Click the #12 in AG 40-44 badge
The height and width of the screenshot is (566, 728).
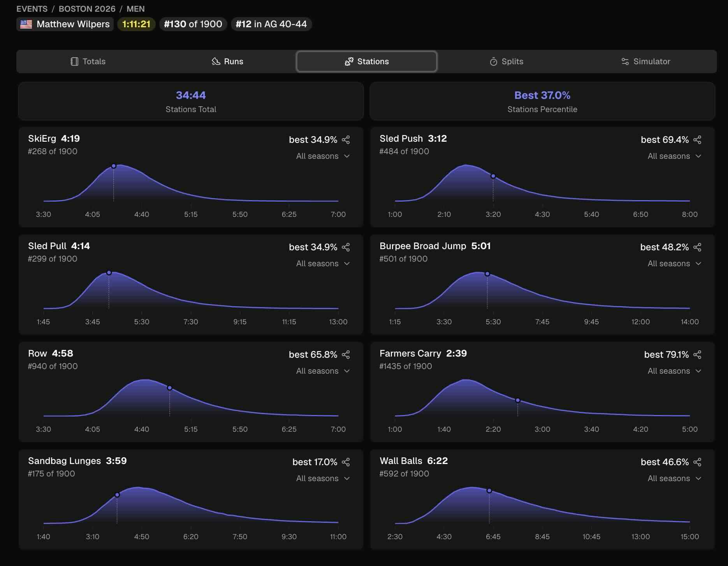pos(271,24)
